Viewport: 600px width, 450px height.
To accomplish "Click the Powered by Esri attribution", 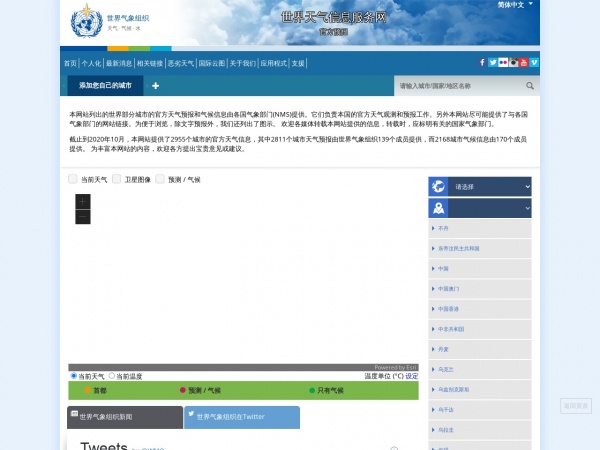I will [395, 367].
